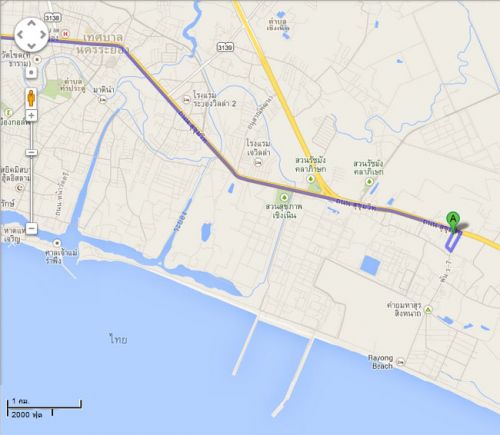Zoom in with the plus button
Image resolution: width=500 pixels, height=435 pixels.
click(31, 116)
